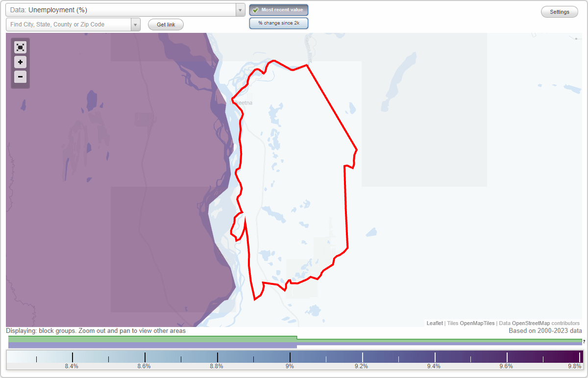588x378 pixels.
Task: Click the 'Based on 2000-2023 data' text
Action: coord(545,331)
